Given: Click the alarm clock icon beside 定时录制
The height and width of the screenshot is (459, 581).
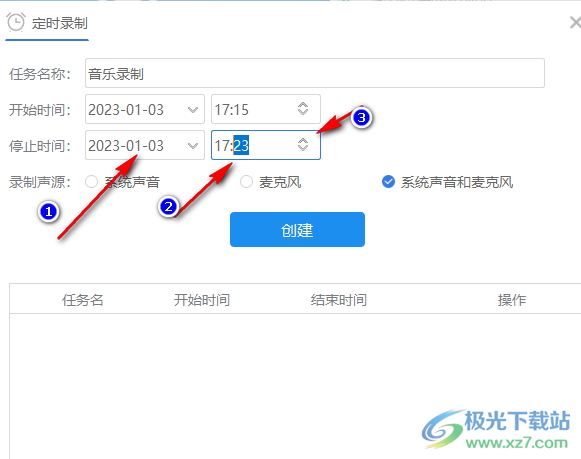Looking at the screenshot, I should tap(16, 22).
